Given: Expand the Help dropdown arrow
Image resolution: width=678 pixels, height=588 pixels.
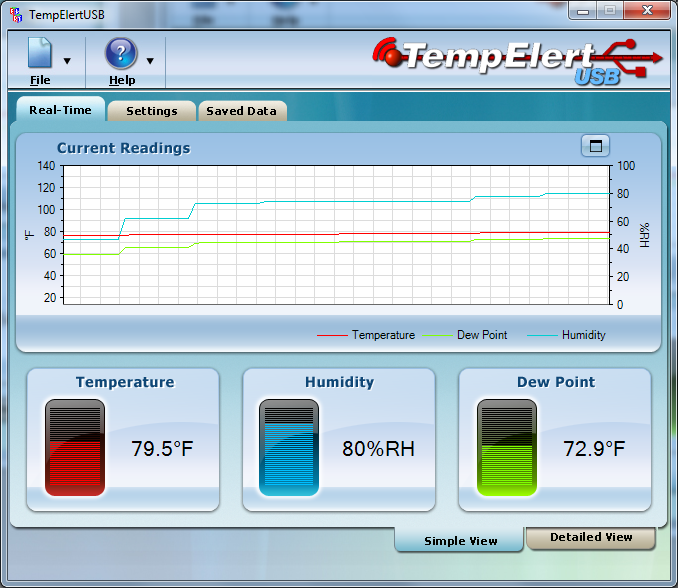Looking at the screenshot, I should pyautogui.click(x=150, y=61).
